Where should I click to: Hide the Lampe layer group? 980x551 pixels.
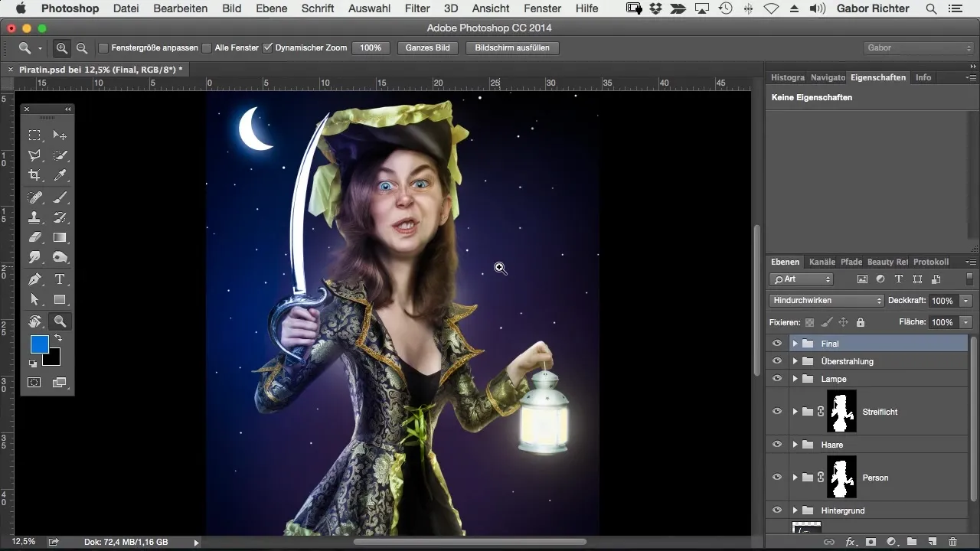click(777, 379)
